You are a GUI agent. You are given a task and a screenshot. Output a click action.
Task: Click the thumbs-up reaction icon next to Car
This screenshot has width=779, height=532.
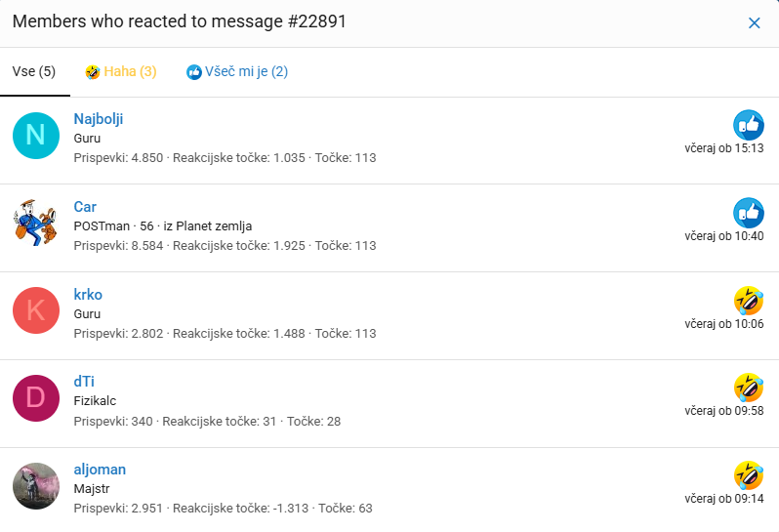coord(749,213)
